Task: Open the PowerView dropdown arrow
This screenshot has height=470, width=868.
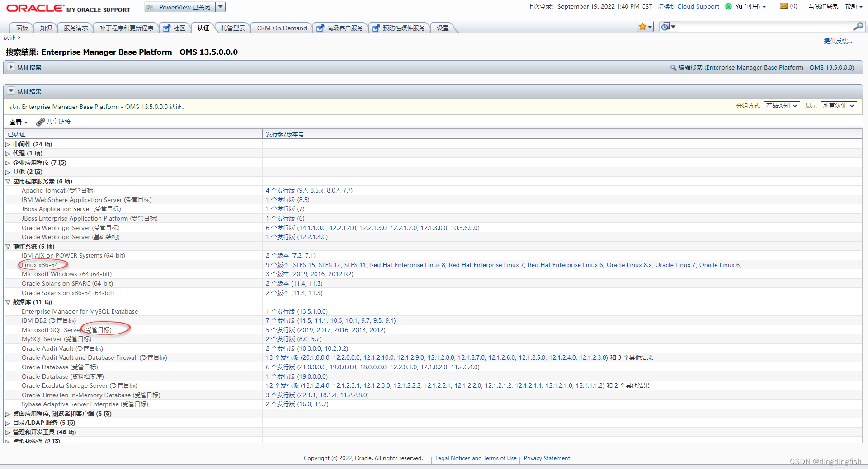Action: click(x=220, y=7)
